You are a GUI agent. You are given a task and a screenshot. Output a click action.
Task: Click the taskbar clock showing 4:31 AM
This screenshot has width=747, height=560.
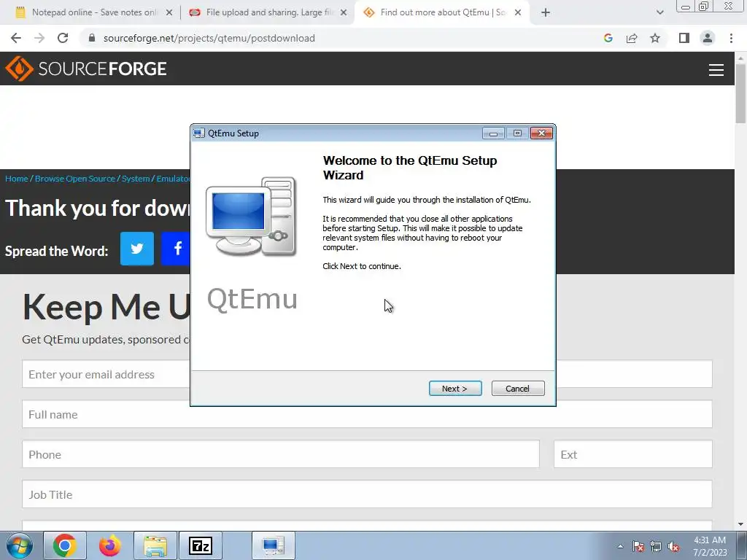pyautogui.click(x=710, y=546)
